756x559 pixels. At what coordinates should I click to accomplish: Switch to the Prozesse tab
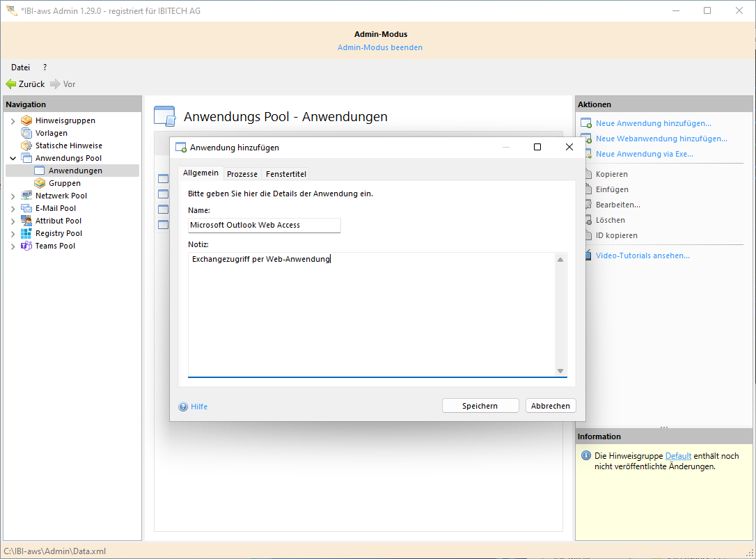(242, 174)
